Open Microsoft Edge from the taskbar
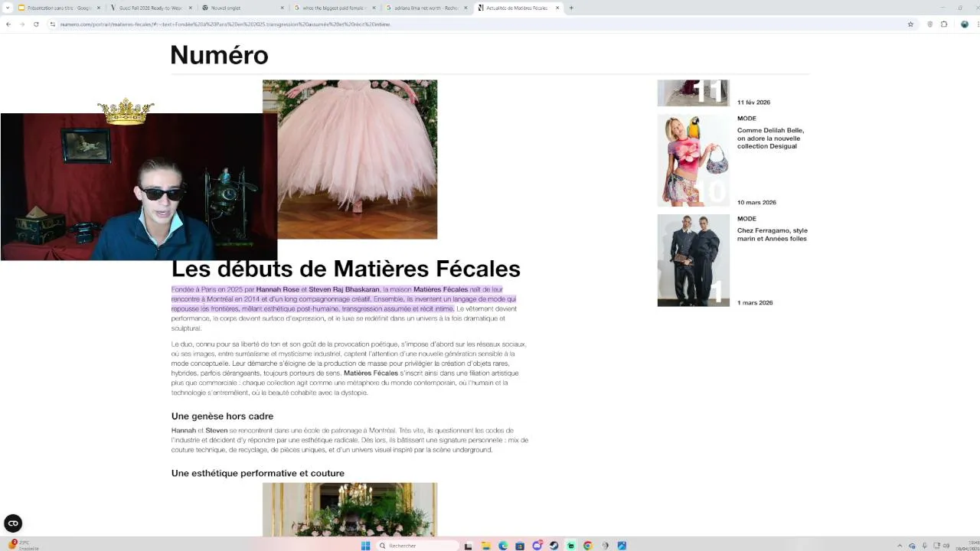This screenshot has width=980, height=551. [503, 546]
